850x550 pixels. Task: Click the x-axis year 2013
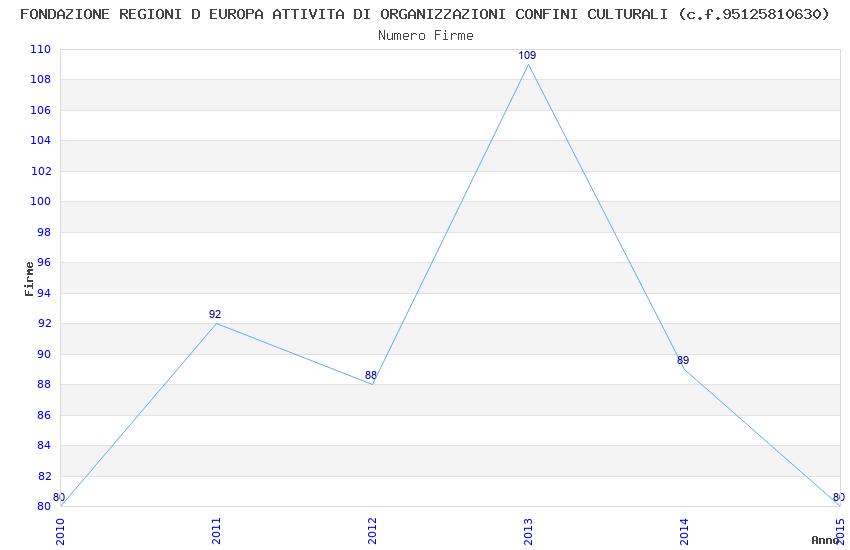click(x=528, y=532)
